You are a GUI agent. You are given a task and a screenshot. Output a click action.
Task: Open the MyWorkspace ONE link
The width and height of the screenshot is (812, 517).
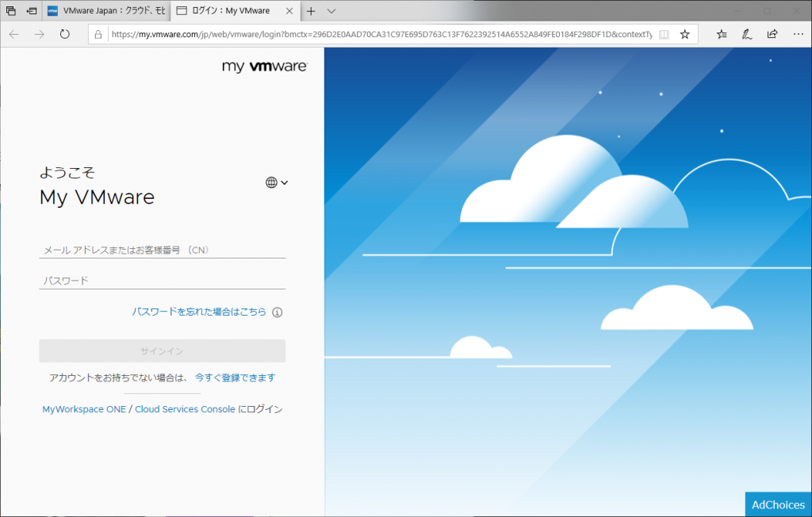click(x=84, y=409)
